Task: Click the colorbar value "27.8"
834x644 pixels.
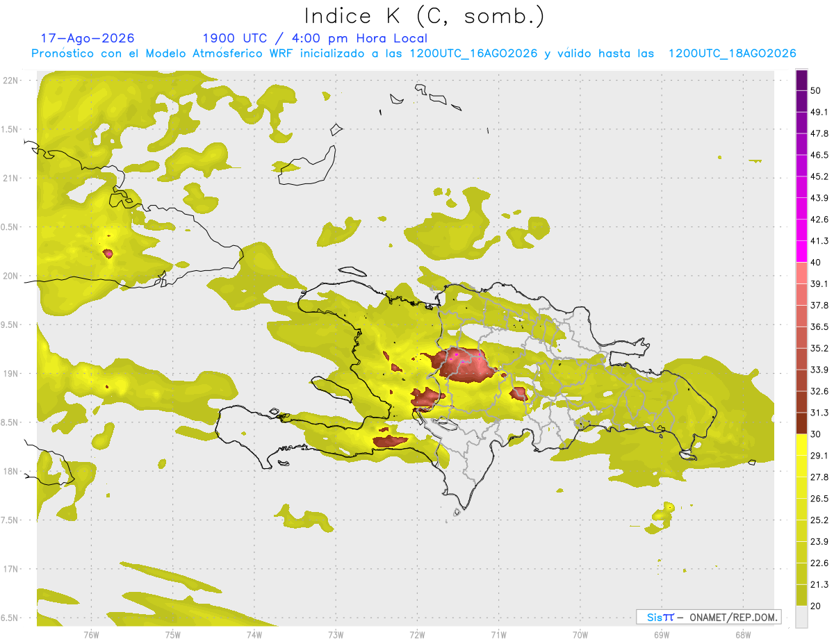Action: pyautogui.click(x=820, y=477)
